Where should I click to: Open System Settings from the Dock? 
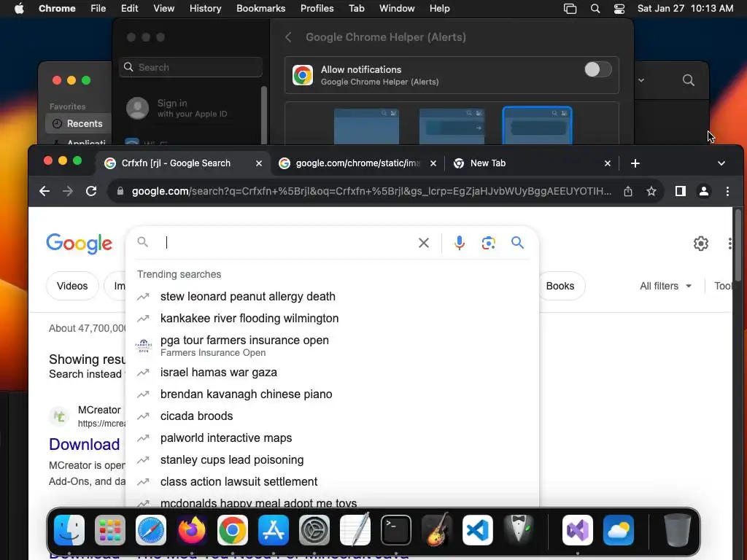314,529
